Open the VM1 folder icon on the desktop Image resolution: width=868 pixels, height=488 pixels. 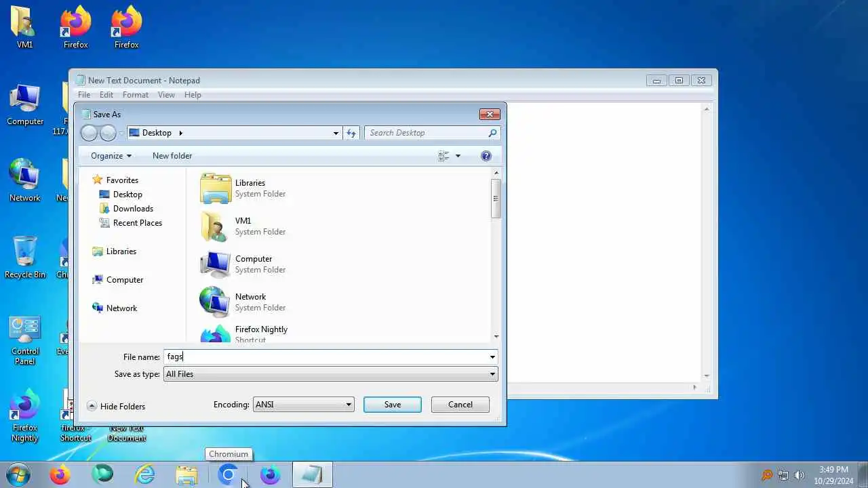[x=24, y=27]
